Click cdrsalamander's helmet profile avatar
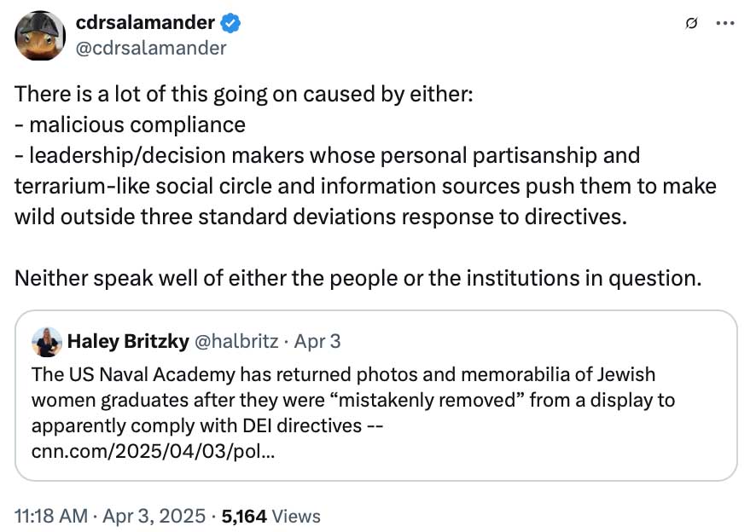Image resolution: width=756 pixels, height=532 pixels. point(38,36)
